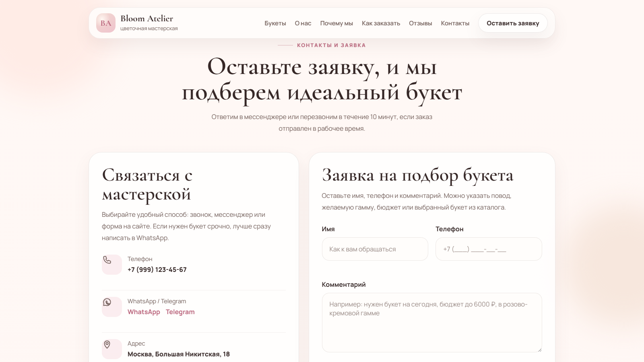The height and width of the screenshot is (362, 644).
Task: Click into the Комментарий textarea
Action: coord(432,323)
